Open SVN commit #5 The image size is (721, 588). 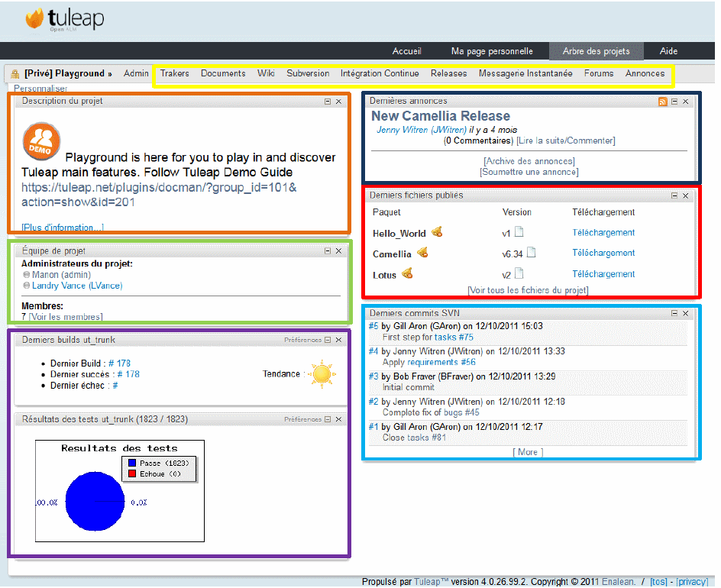pyautogui.click(x=373, y=326)
